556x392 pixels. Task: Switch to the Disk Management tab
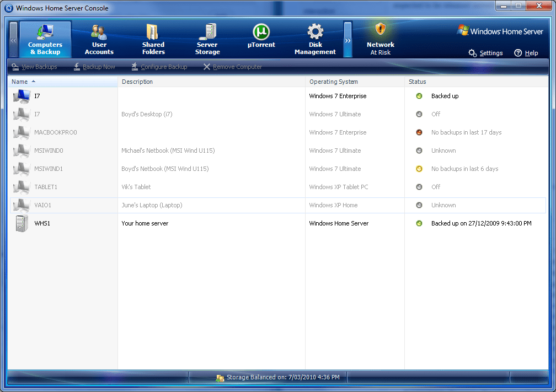(316, 39)
